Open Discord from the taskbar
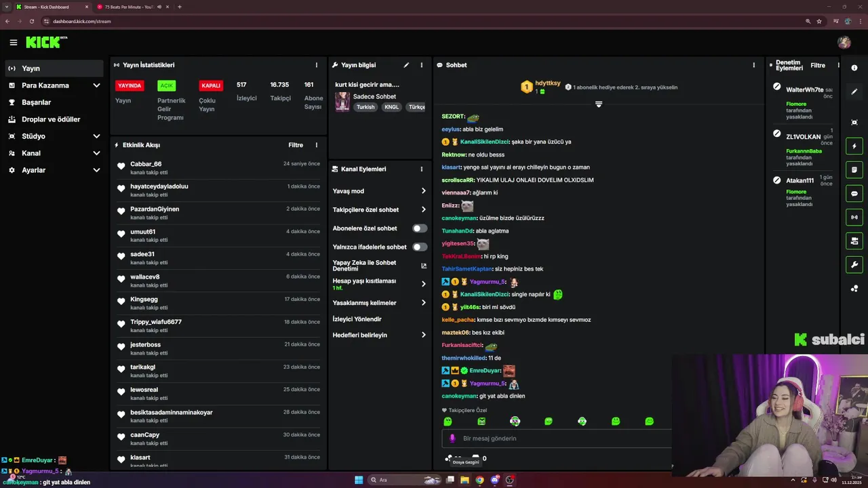The image size is (868, 488). coord(495,480)
